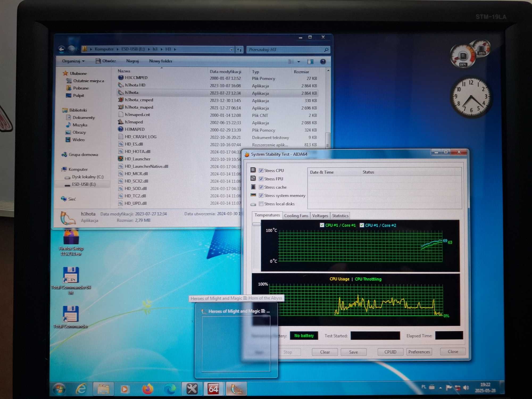This screenshot has width=532, height=399.
Task: Open Pobrane in the favorites list
Action: [81, 88]
